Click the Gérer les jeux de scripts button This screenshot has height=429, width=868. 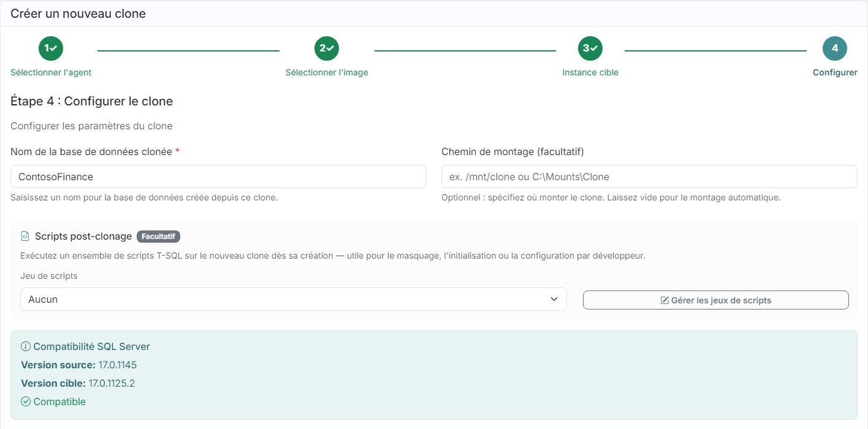[715, 300]
